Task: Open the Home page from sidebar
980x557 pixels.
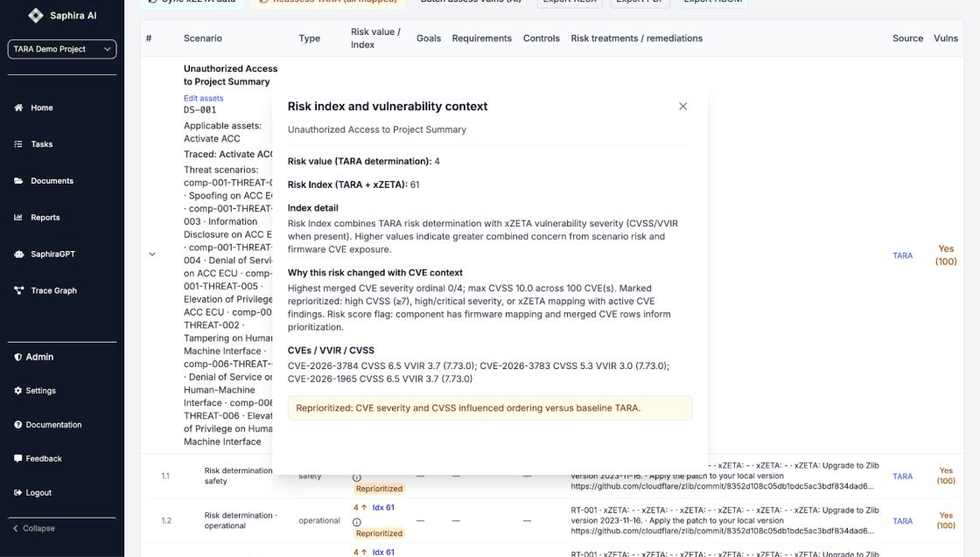Action: [42, 108]
